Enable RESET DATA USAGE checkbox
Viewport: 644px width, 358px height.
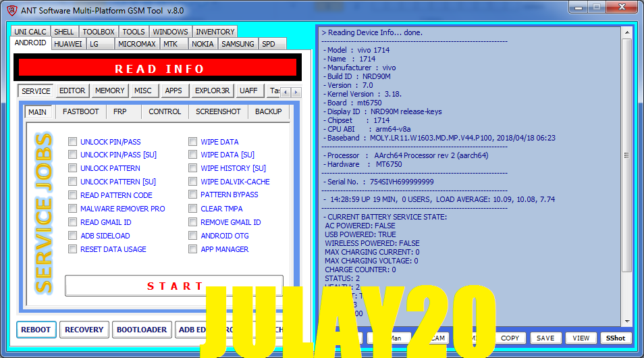pos(73,249)
